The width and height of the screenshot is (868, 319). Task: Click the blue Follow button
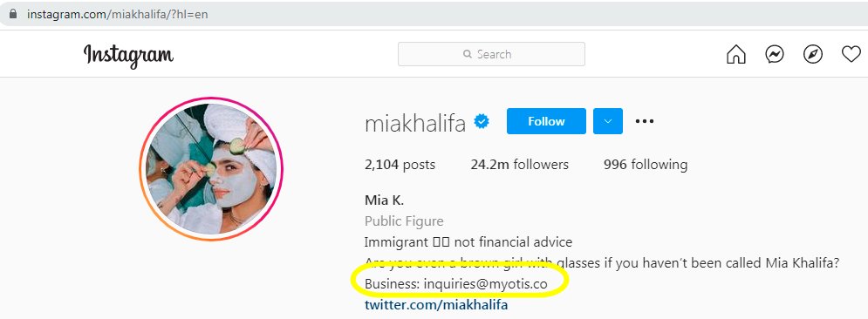(x=546, y=121)
